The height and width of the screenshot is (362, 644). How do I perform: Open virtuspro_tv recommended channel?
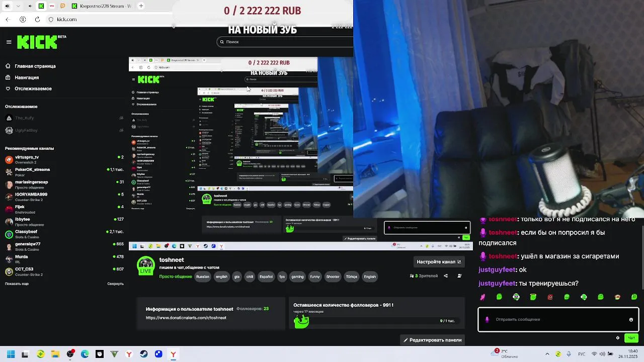coord(64,160)
